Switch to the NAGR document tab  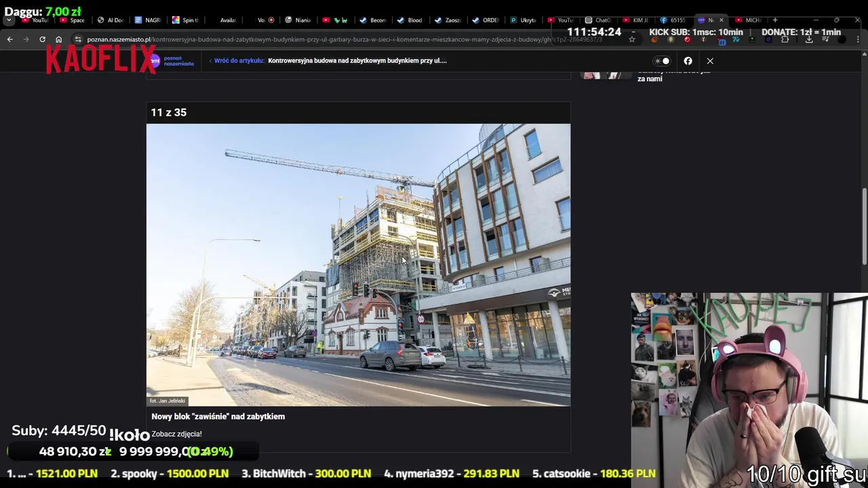point(148,20)
